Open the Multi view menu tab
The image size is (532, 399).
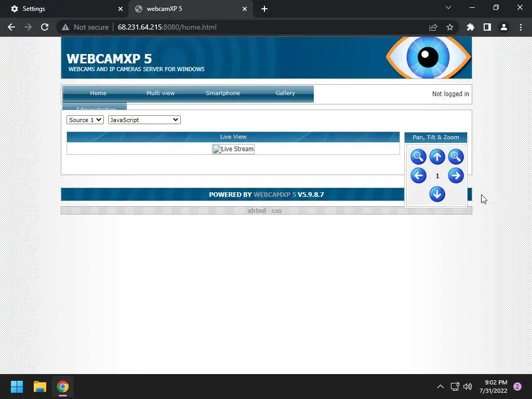coord(161,93)
